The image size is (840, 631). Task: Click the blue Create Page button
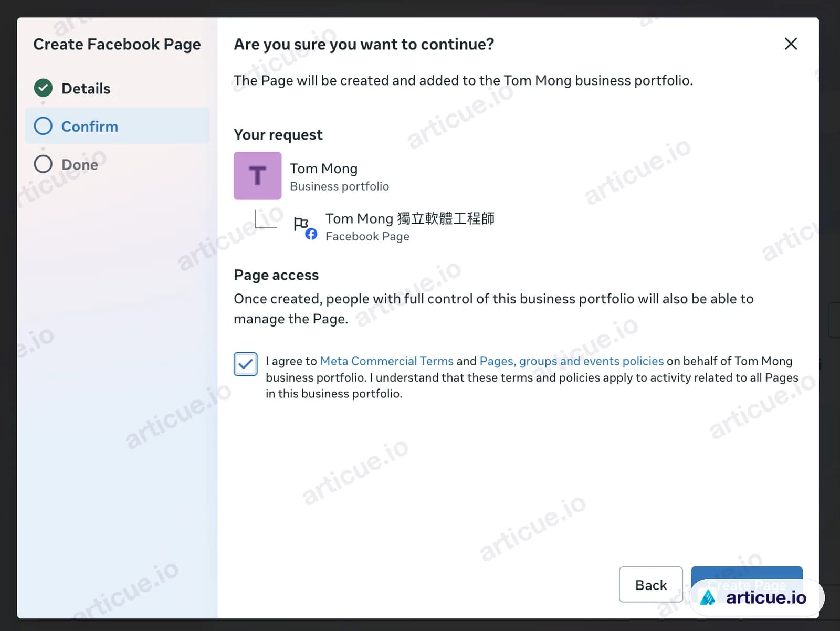[x=747, y=584]
